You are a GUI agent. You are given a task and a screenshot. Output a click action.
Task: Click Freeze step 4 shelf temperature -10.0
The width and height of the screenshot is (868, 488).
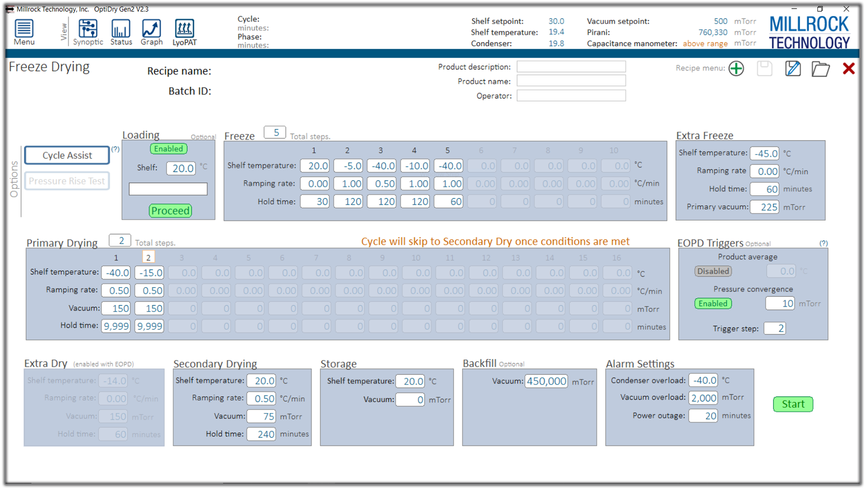[415, 166]
